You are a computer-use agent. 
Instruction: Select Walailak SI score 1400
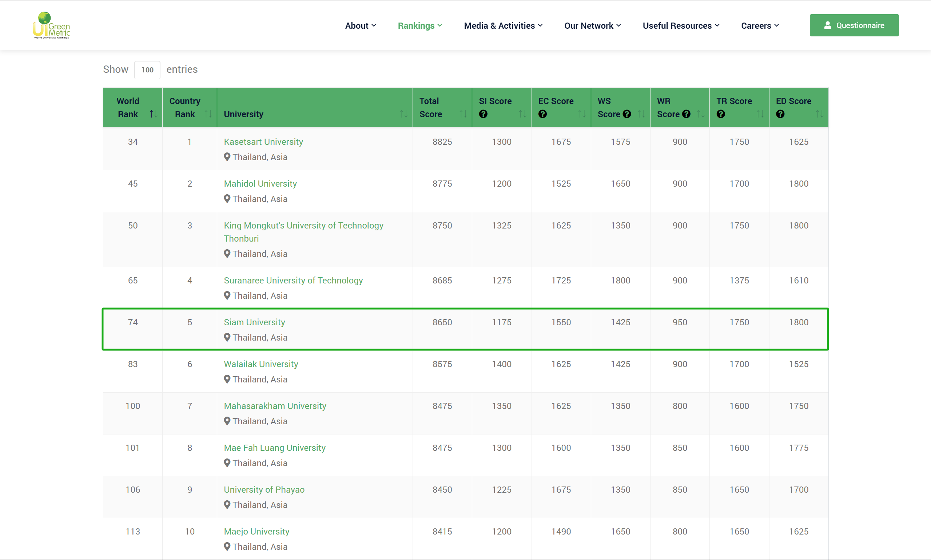coord(502,364)
